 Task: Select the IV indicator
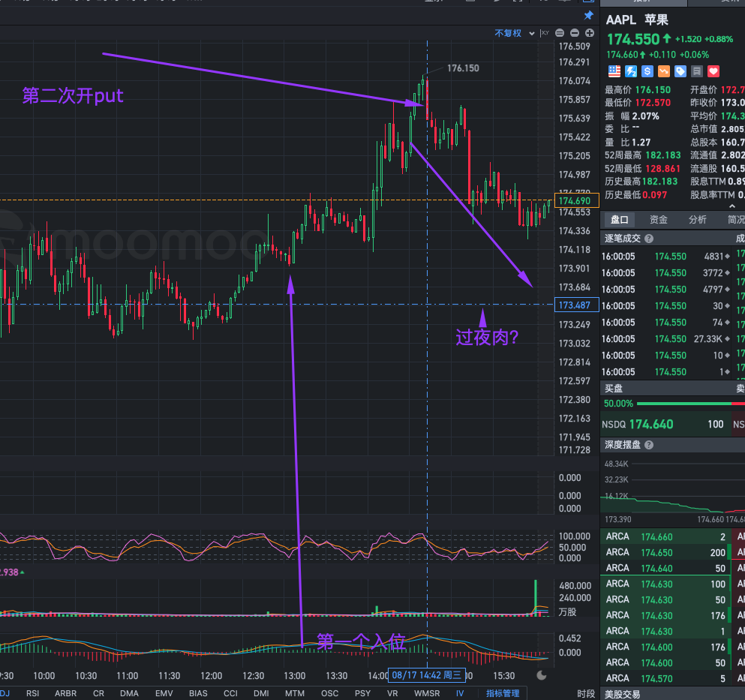pyautogui.click(x=459, y=693)
